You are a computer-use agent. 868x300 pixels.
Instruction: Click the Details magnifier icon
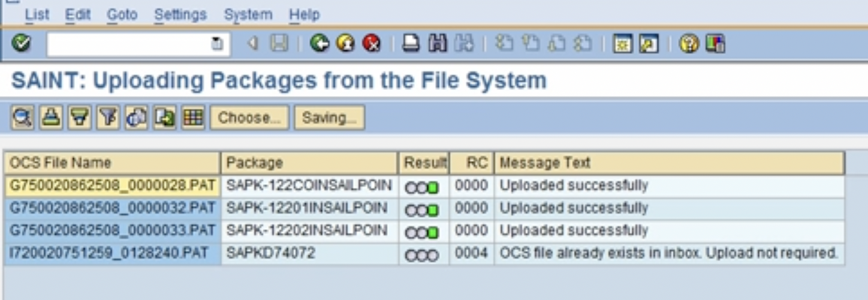pos(22,118)
